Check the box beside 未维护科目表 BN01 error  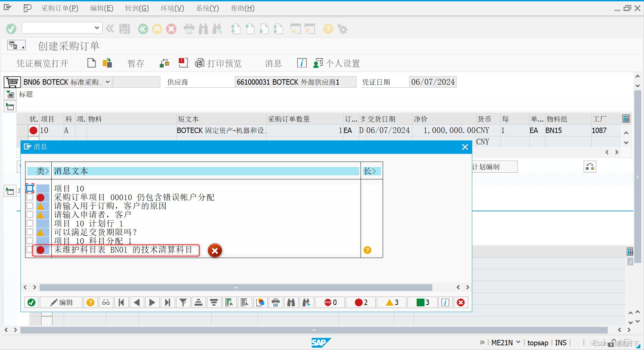click(30, 250)
